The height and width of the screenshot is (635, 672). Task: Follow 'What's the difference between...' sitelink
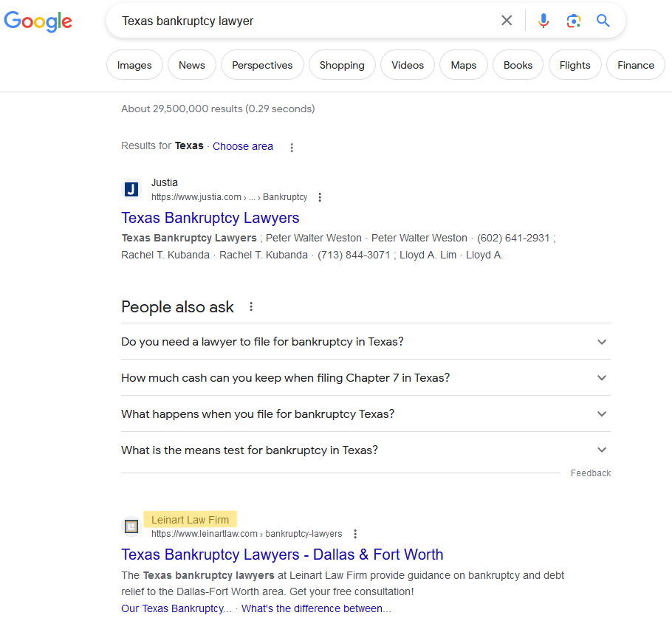pos(316,608)
